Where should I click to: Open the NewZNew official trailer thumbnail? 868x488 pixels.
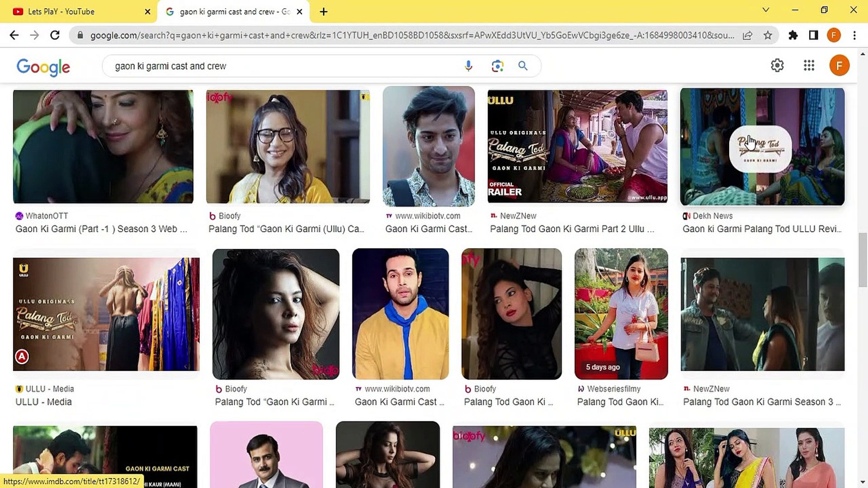[x=577, y=146]
